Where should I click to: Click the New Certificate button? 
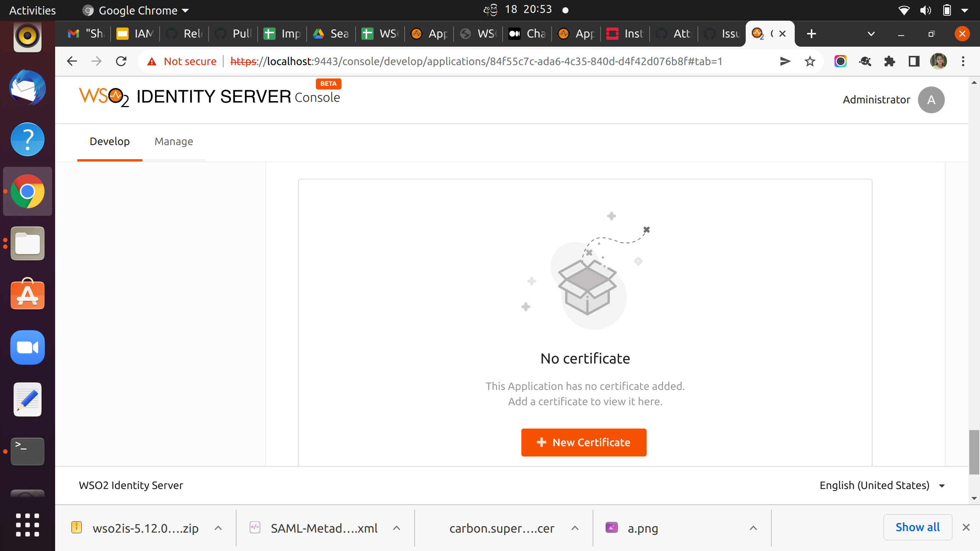[583, 442]
